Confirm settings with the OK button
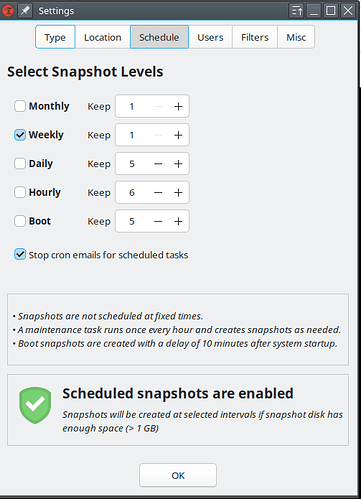 pyautogui.click(x=178, y=475)
